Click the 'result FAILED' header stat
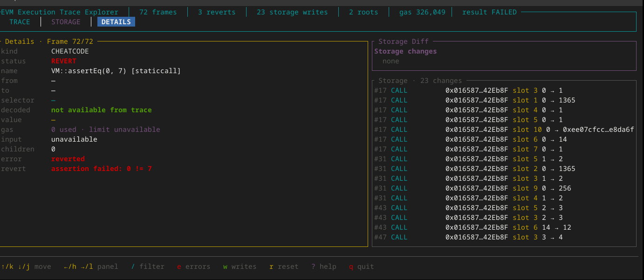Screen dimensions: 644x280 (489, 12)
